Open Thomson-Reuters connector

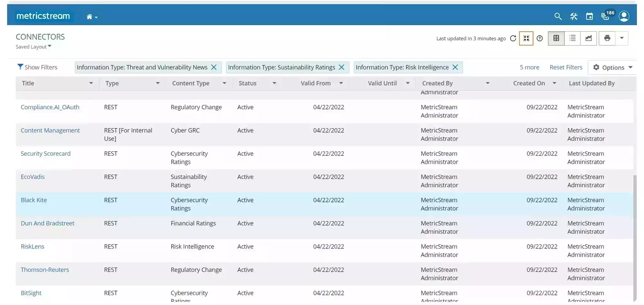(x=45, y=270)
